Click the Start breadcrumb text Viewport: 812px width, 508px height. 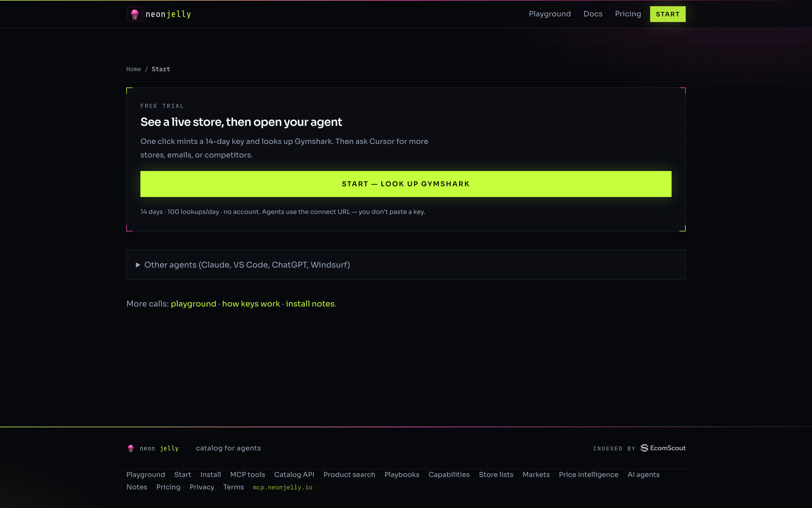pyautogui.click(x=161, y=69)
